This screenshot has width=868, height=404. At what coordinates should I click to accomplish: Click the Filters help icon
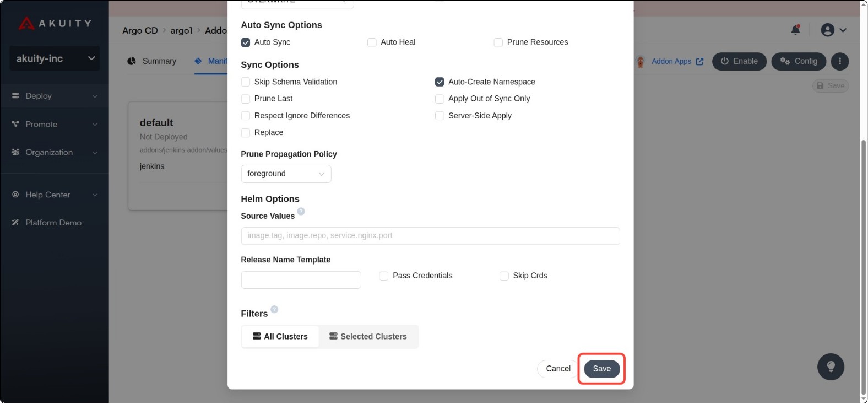tap(274, 309)
